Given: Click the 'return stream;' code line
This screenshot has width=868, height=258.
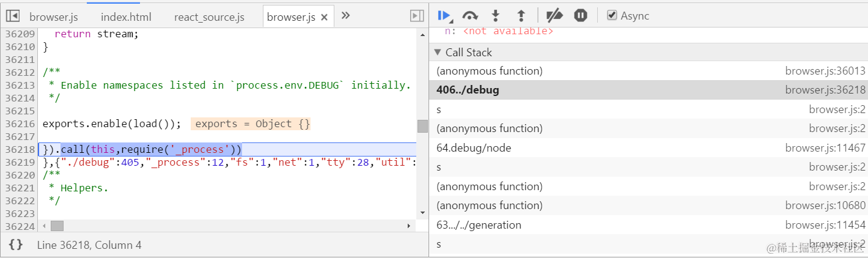Looking at the screenshot, I should pos(97,34).
